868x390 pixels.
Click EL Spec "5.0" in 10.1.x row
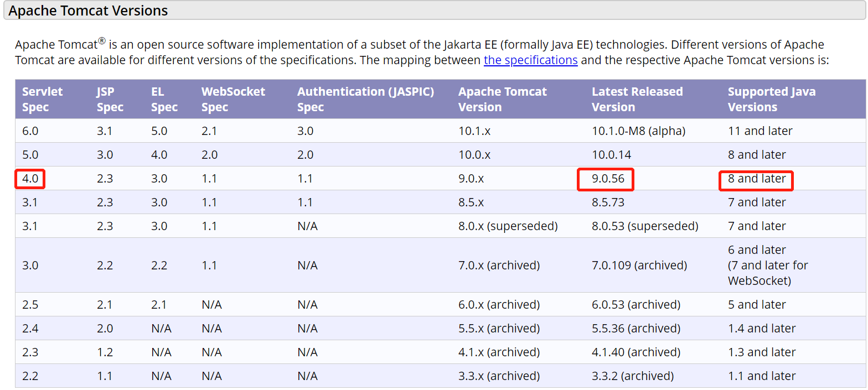click(159, 131)
